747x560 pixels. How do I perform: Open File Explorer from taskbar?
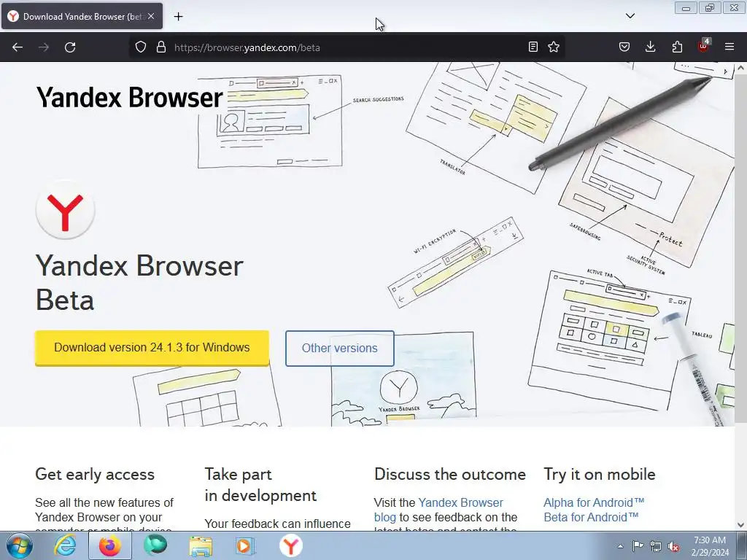tap(201, 545)
